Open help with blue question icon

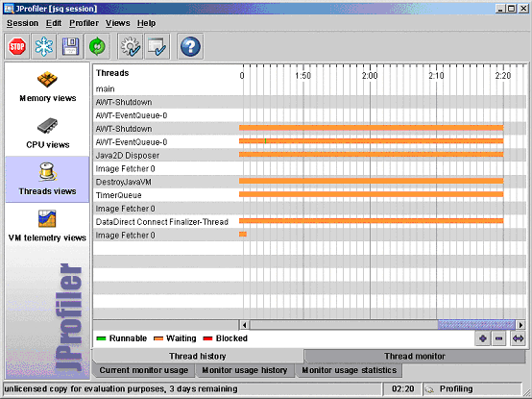[190, 46]
